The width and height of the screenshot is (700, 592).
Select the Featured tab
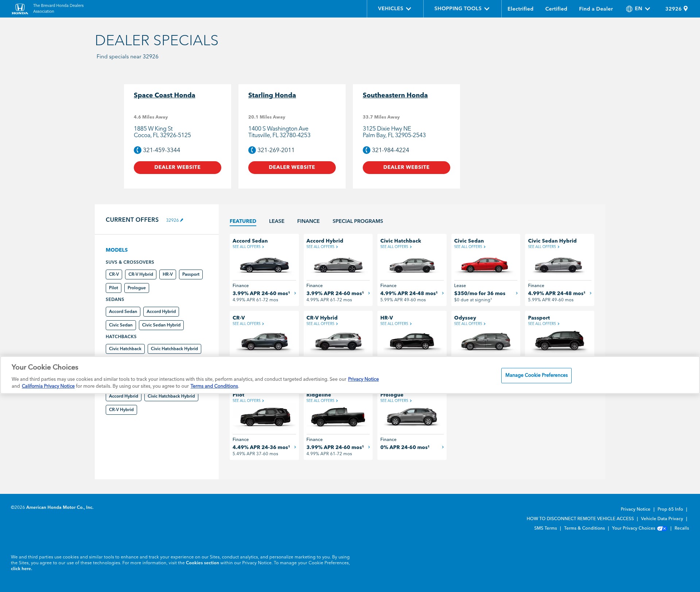pos(243,221)
